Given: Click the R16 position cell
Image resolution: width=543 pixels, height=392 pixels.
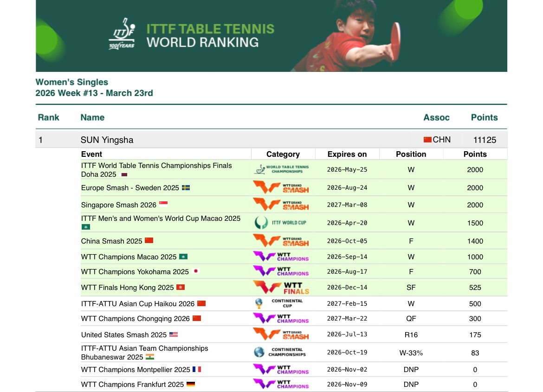Looking at the screenshot, I should point(411,335).
